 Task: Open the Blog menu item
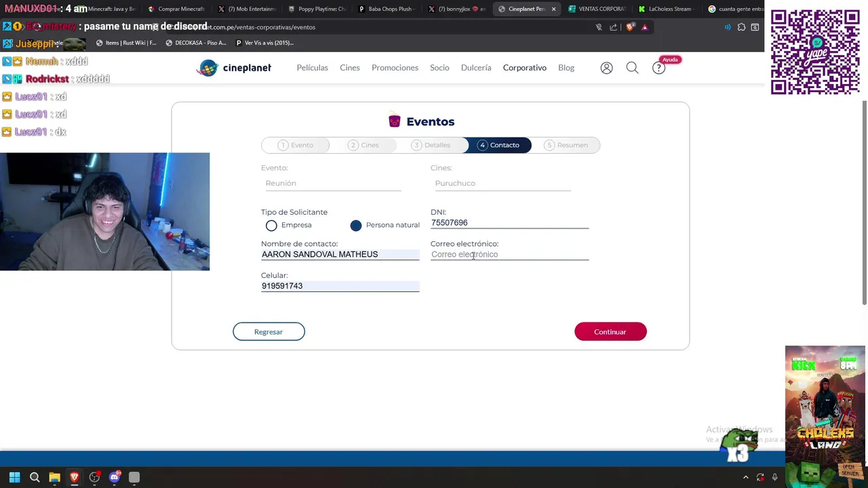click(x=566, y=68)
